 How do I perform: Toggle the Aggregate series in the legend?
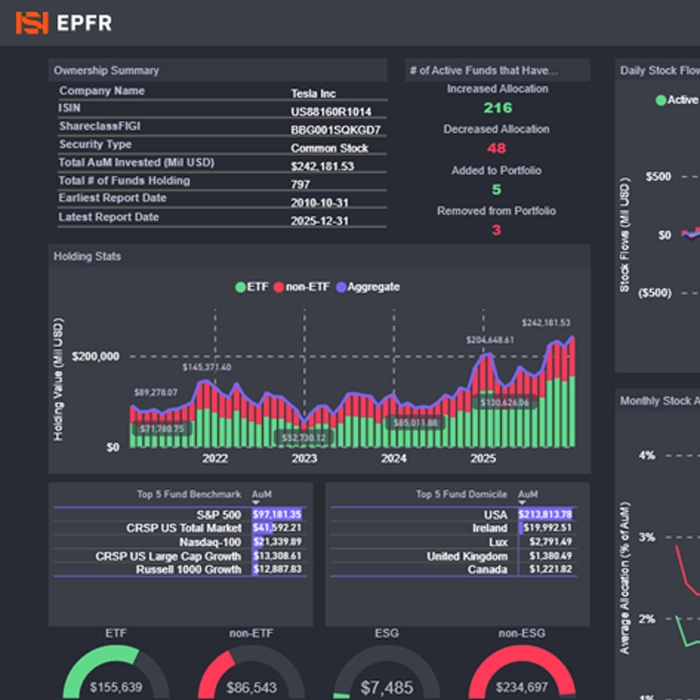[x=341, y=287]
